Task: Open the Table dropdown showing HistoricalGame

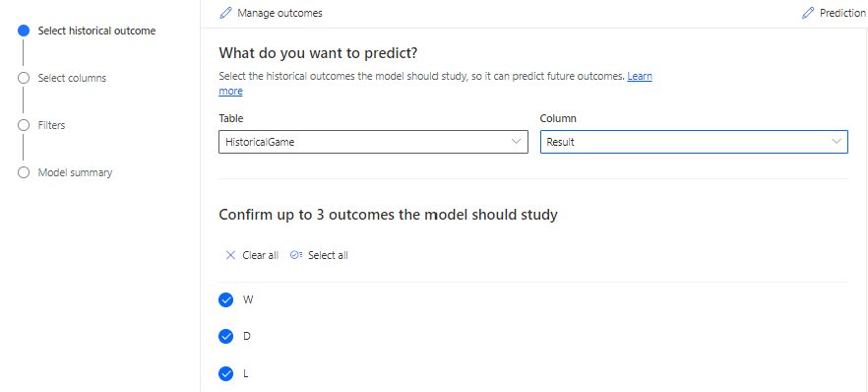Action: pos(373,142)
